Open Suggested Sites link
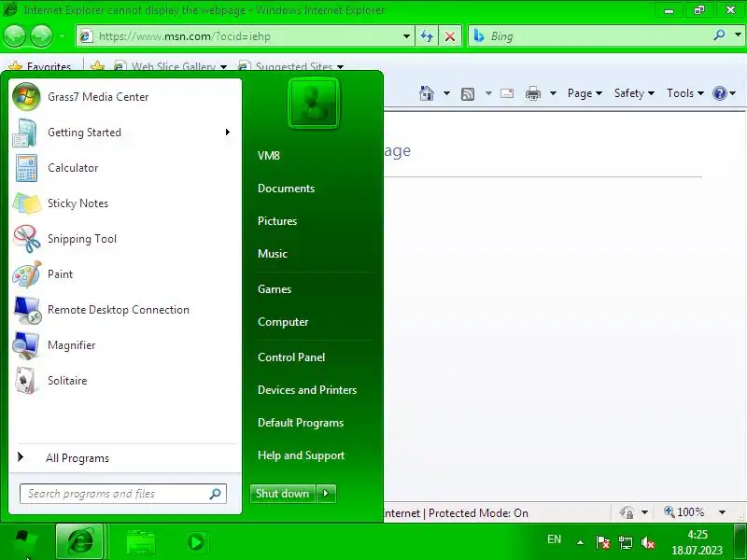The image size is (747, 560). coord(291,65)
